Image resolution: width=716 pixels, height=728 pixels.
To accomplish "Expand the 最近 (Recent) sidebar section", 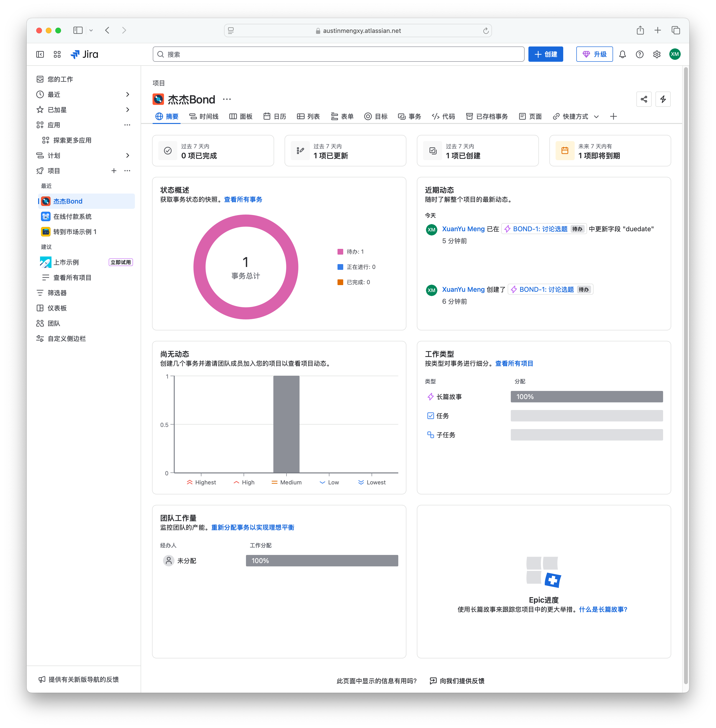I will [x=128, y=94].
